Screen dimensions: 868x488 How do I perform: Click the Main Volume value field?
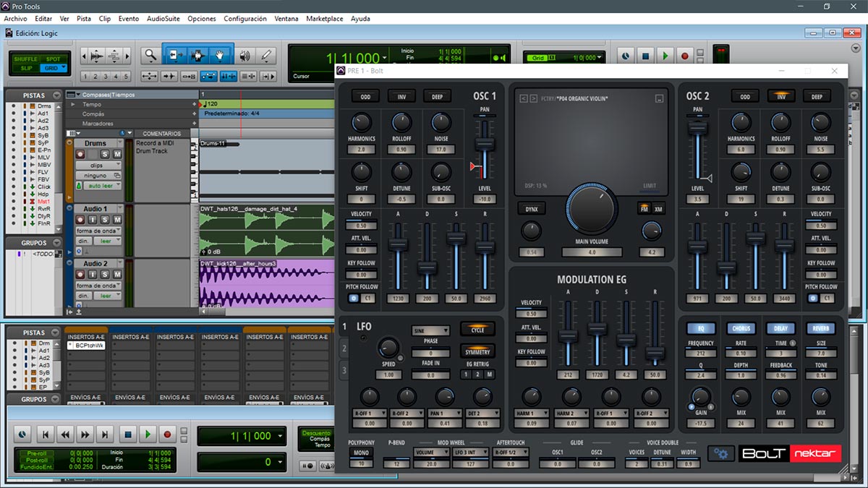coord(592,252)
